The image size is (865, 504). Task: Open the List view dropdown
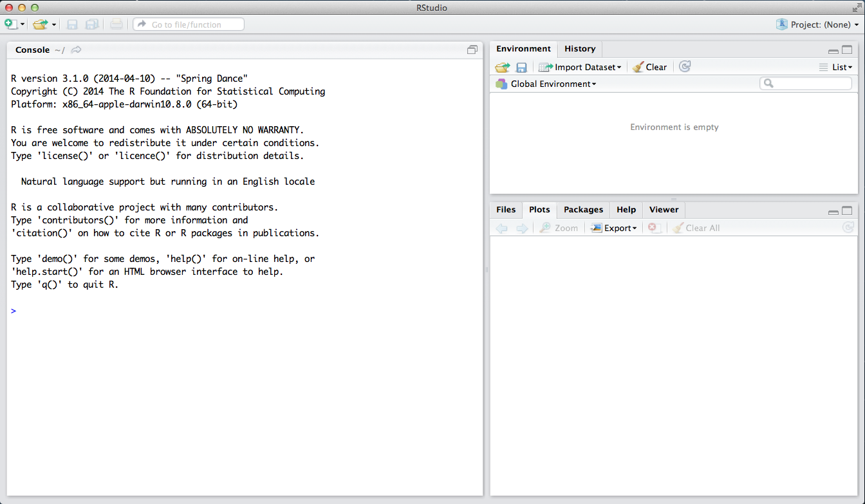(x=835, y=67)
